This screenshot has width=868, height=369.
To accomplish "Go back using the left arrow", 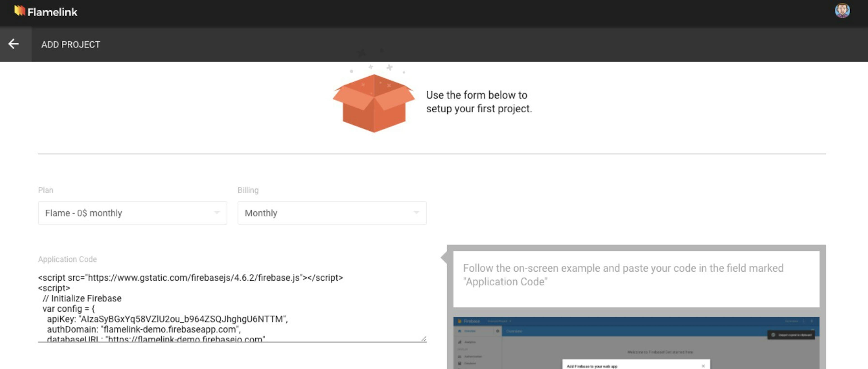I will click(14, 44).
